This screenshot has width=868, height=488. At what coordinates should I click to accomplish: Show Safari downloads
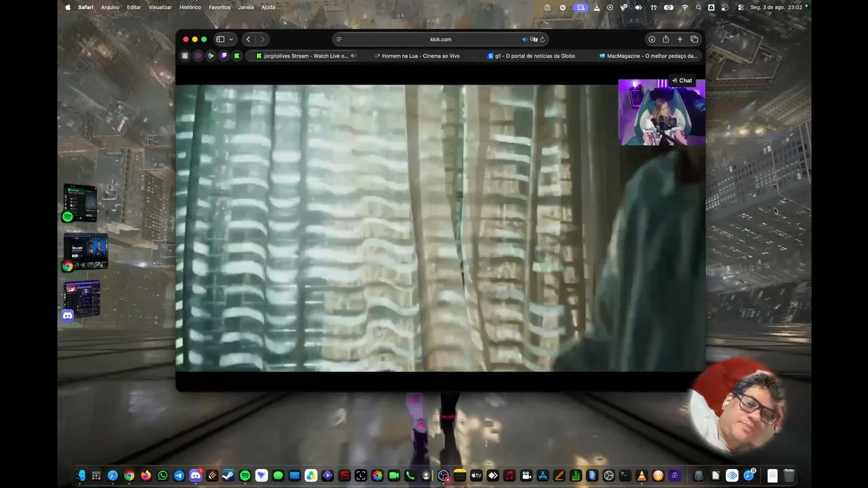(x=652, y=39)
